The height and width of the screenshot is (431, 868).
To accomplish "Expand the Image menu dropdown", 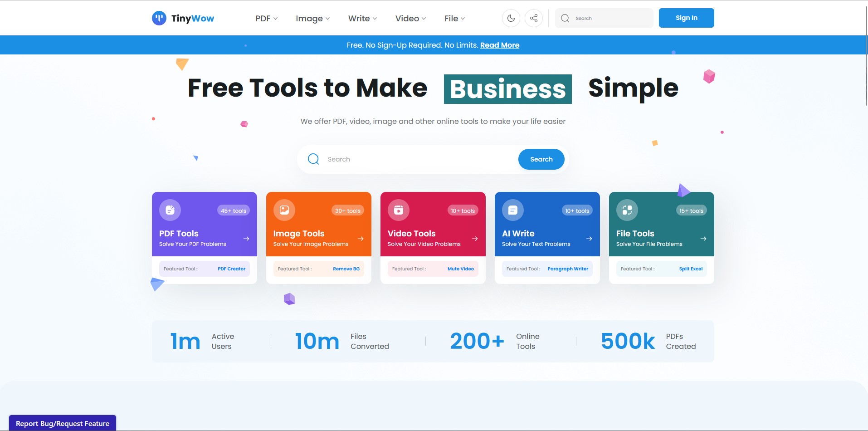I will [x=313, y=19].
